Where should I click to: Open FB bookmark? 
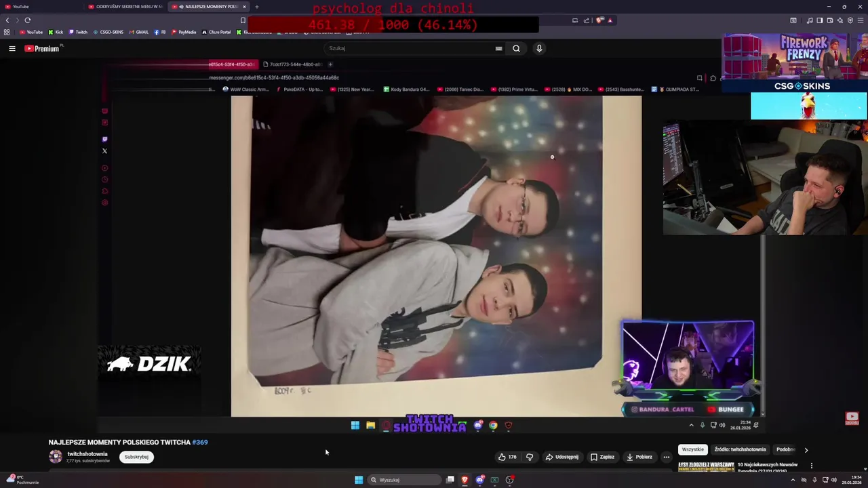160,32
